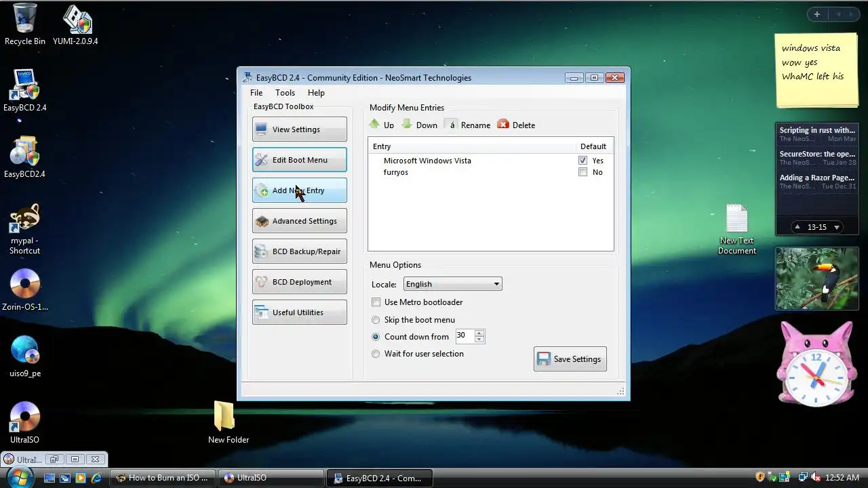
Task: Click the 12:52 AM taskbar clock
Action: click(842, 478)
